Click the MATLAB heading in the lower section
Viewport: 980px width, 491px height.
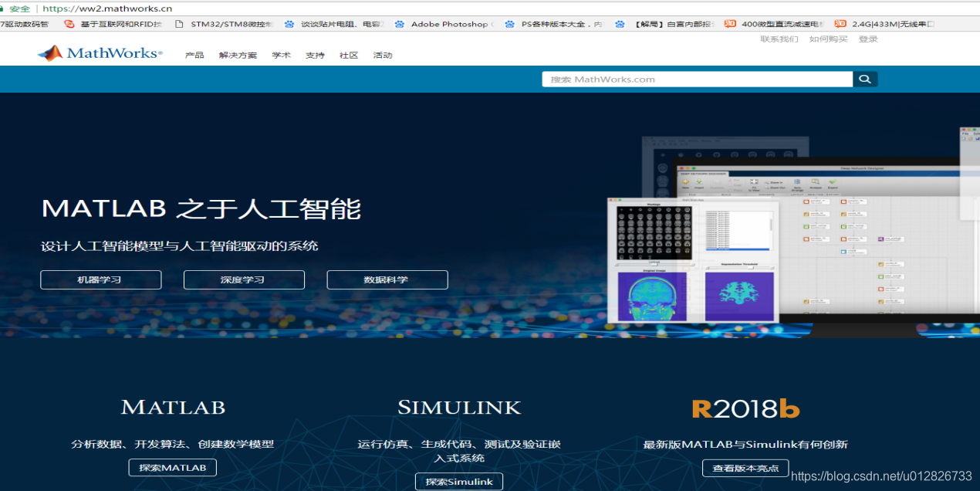[173, 407]
